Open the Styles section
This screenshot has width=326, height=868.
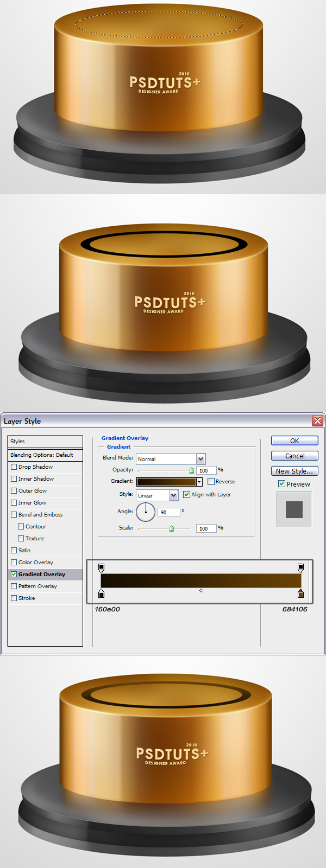[46, 442]
